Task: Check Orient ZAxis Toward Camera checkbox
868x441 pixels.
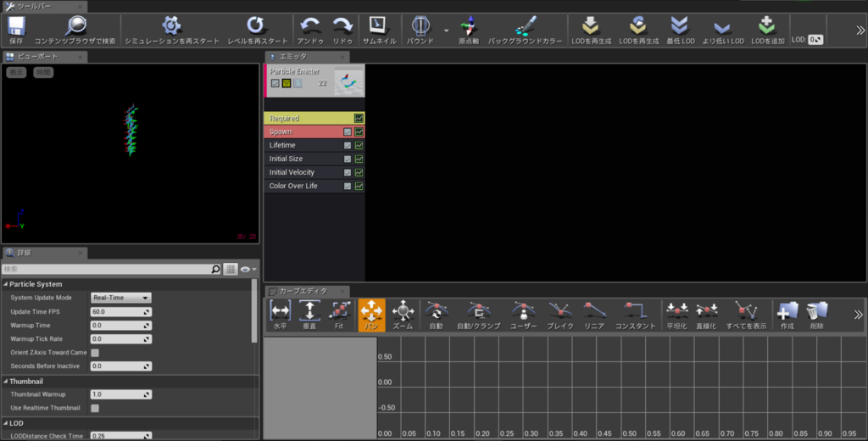Action: click(x=95, y=353)
